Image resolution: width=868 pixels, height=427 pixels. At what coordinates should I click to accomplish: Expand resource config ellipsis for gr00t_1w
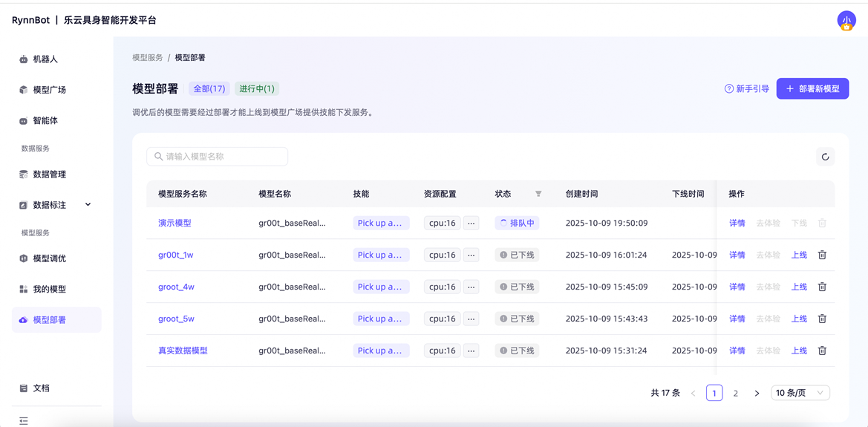pyautogui.click(x=471, y=255)
